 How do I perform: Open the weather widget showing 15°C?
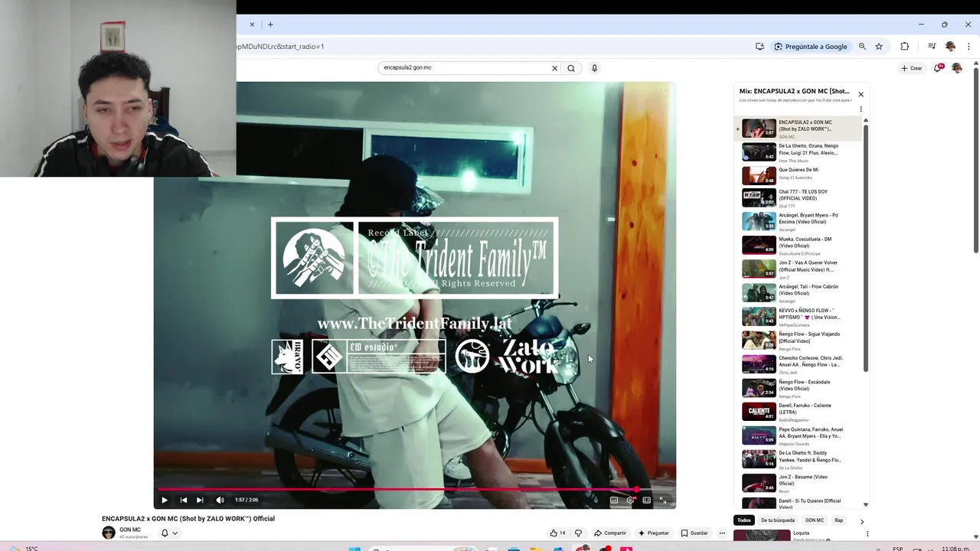[x=23, y=548]
